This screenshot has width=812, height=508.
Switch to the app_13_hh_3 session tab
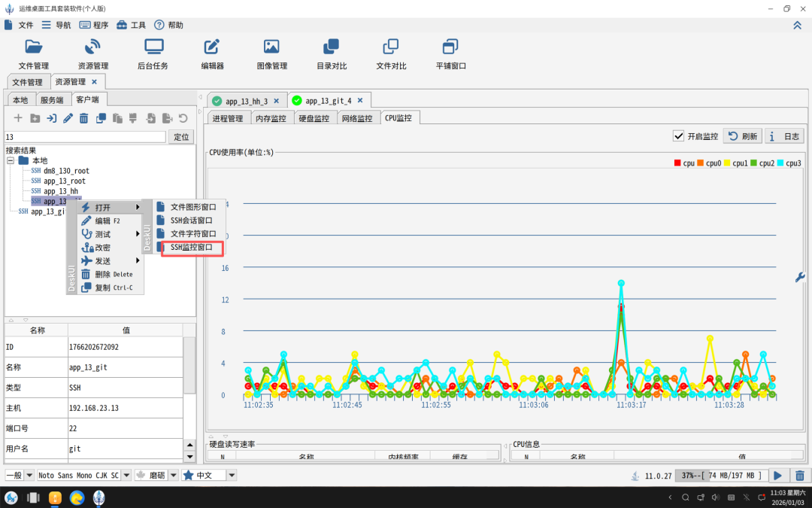click(x=247, y=101)
